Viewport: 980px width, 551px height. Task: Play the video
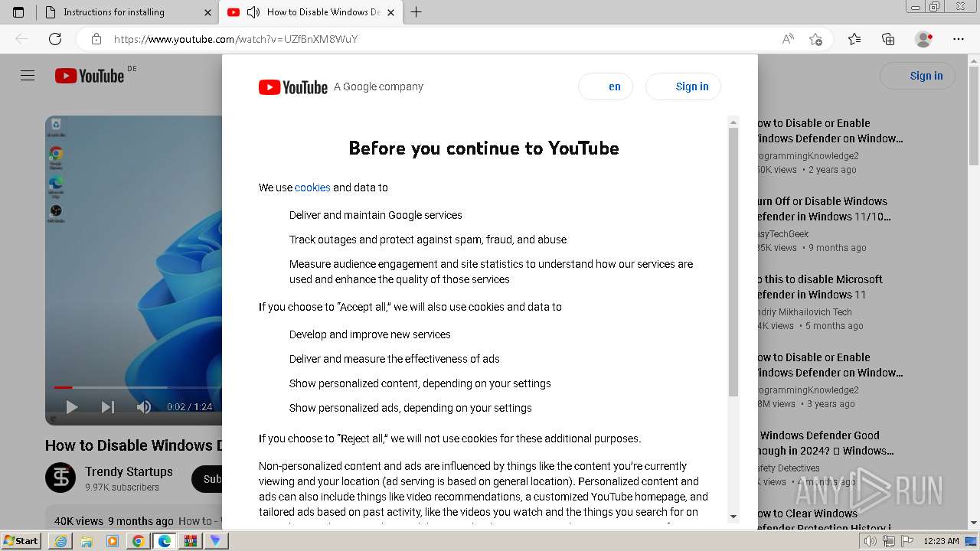click(x=71, y=407)
